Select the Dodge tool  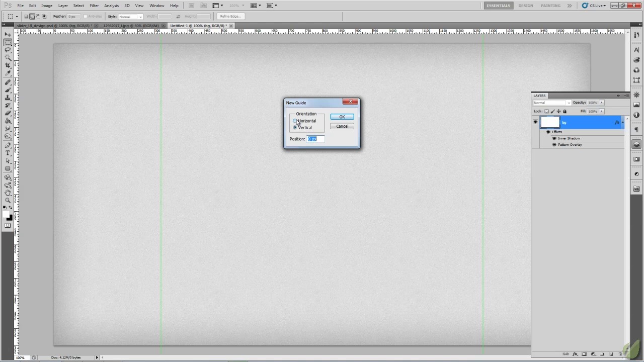8,136
